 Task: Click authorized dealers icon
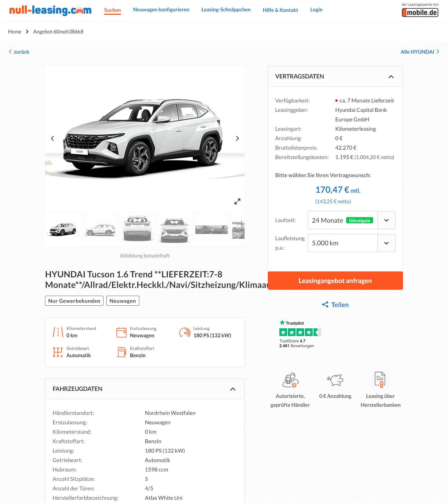tap(290, 380)
